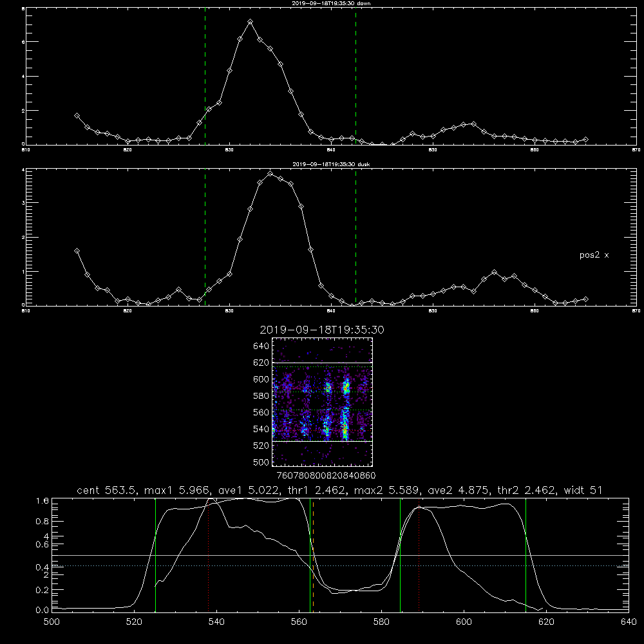
Task: Click the peak diamond of the dusk curve
Action: [270, 174]
